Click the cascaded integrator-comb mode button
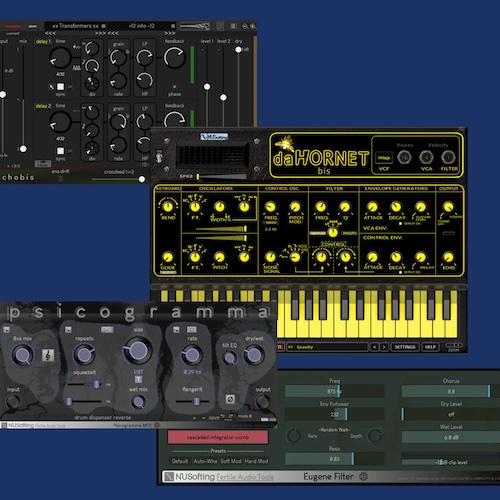Screen dimensions: 500x500 [218, 437]
